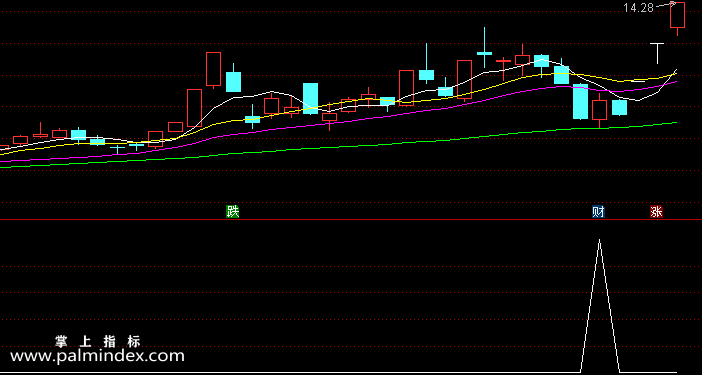This screenshot has width=702, height=375.
Task: Select the magenta moving average line
Action: click(358, 120)
